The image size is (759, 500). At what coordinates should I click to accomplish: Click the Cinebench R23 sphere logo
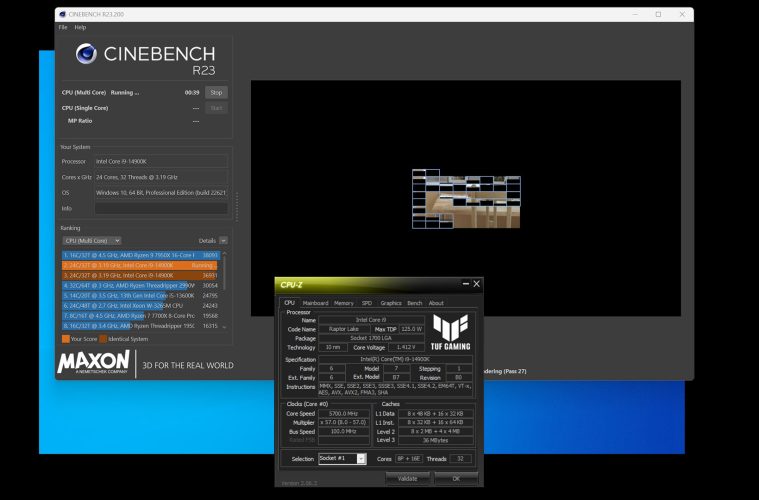point(86,54)
